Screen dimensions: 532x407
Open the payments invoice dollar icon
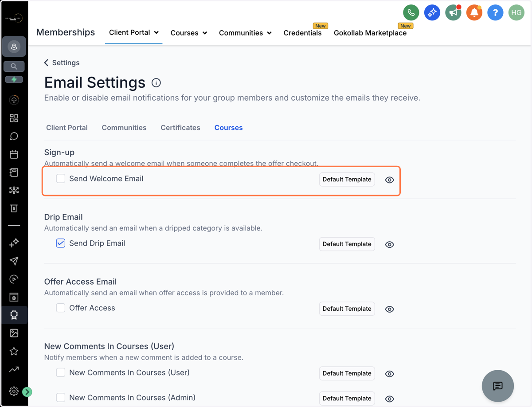(14, 208)
